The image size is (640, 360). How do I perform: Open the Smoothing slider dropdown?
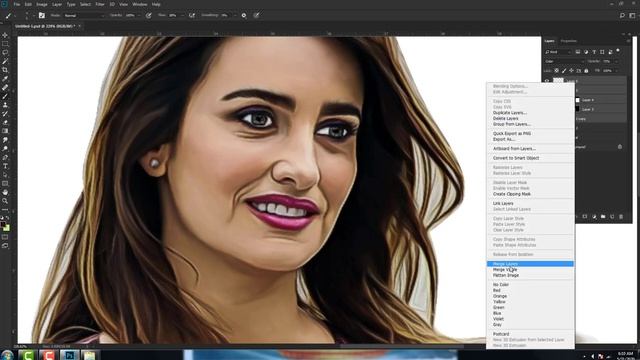235,15
